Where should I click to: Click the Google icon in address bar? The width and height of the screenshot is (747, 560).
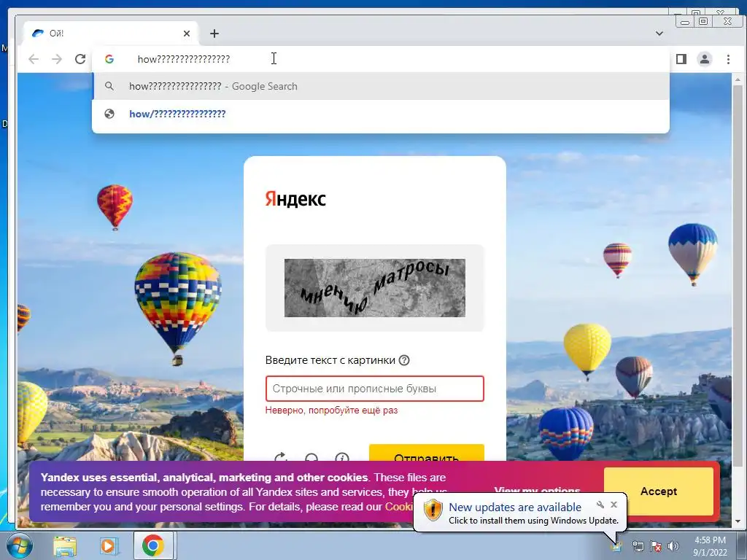click(109, 59)
